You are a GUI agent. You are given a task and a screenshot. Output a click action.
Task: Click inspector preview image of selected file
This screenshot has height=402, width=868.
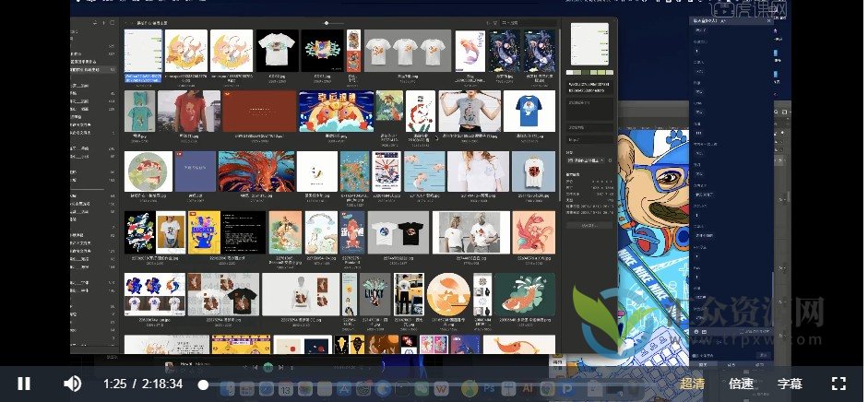tap(589, 44)
